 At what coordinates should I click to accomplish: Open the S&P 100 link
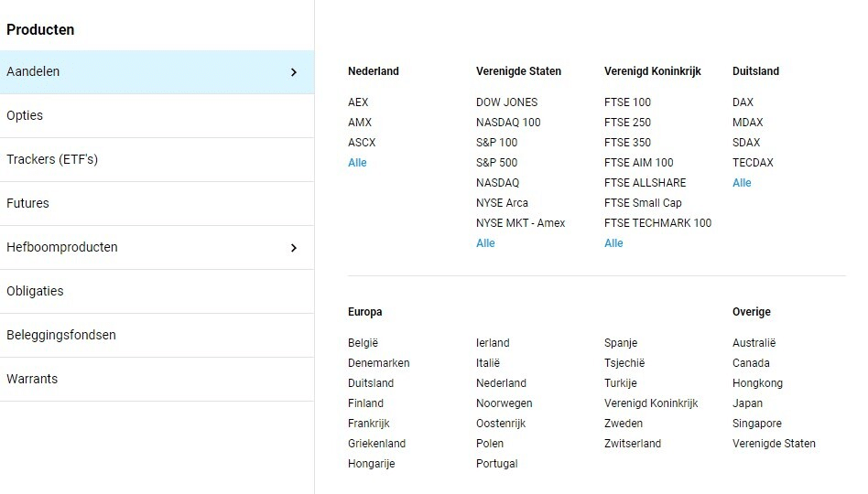tap(496, 143)
